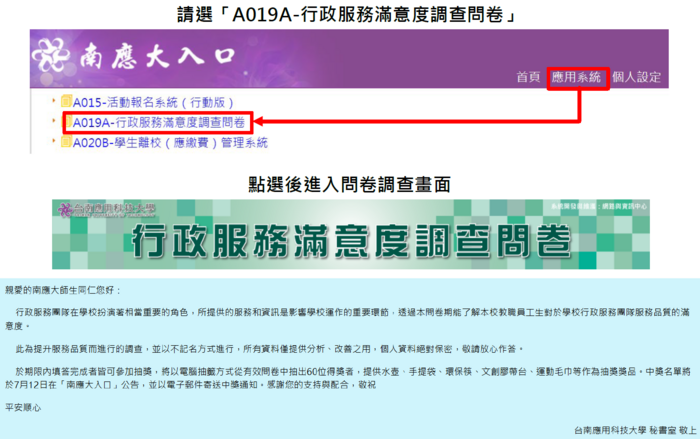Click the signature 台南應用科技大學 秘書室 敬上
This screenshot has height=439, width=700.
pyautogui.click(x=635, y=431)
